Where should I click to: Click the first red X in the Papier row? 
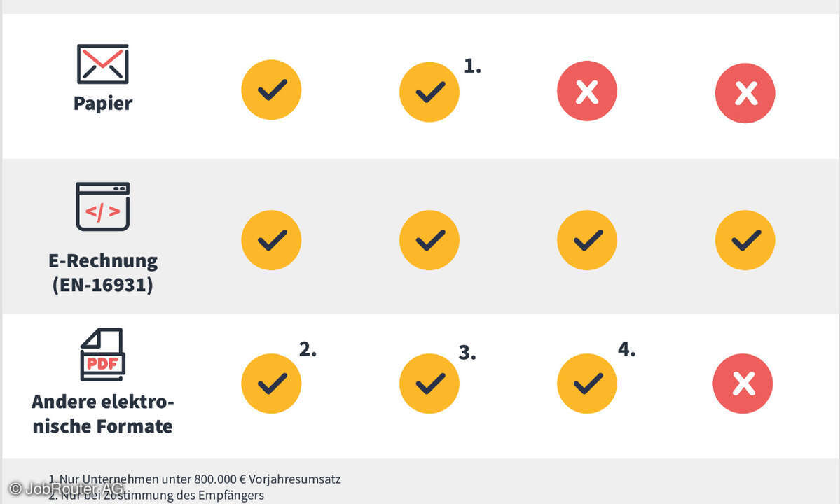click(587, 91)
